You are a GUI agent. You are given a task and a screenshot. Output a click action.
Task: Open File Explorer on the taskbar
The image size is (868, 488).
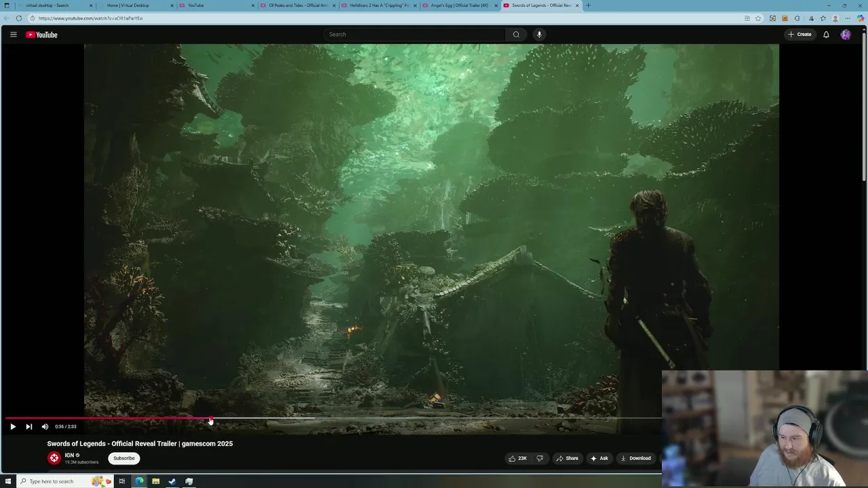pos(156,481)
